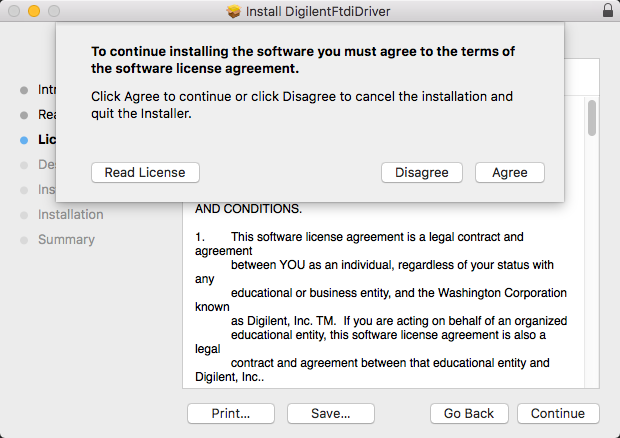Click the 'Click Agree to continue' instruction text
Screen dimensions: 620x438
(x=302, y=105)
